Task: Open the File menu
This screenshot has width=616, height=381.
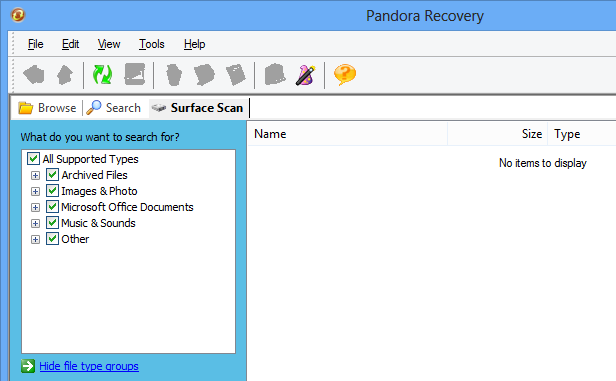Action: click(35, 44)
